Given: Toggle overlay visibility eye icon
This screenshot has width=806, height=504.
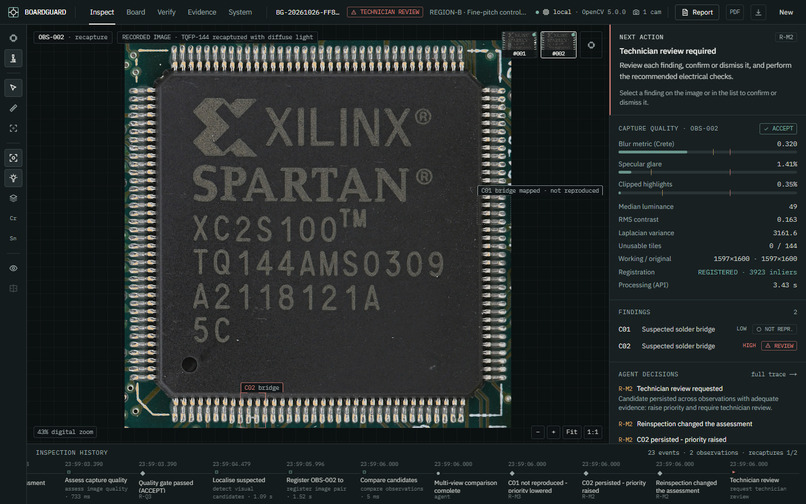Looking at the screenshot, I should [13, 268].
